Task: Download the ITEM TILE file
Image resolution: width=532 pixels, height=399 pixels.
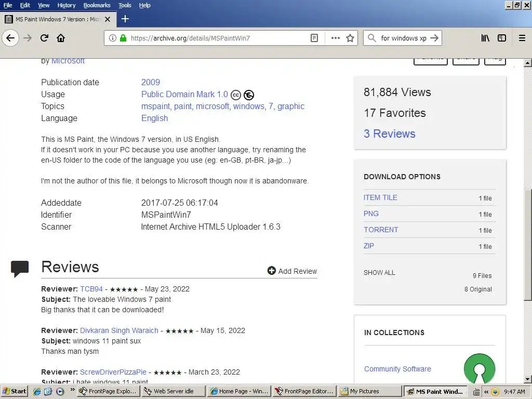Action: pos(380,197)
